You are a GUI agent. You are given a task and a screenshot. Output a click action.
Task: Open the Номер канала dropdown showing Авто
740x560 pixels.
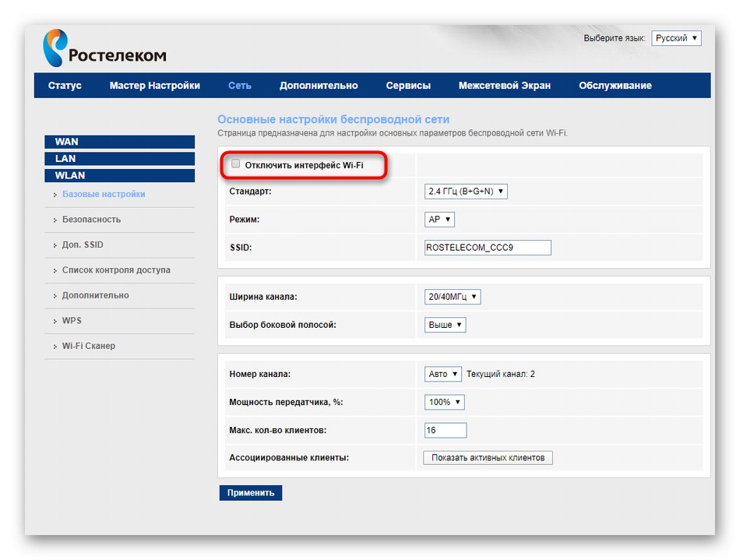[442, 374]
